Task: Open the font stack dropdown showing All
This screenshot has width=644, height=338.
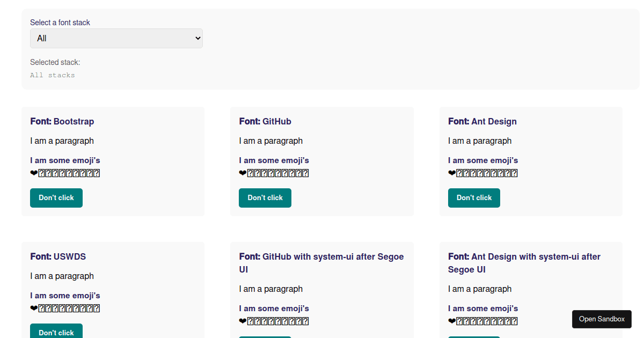Action: 116,38
